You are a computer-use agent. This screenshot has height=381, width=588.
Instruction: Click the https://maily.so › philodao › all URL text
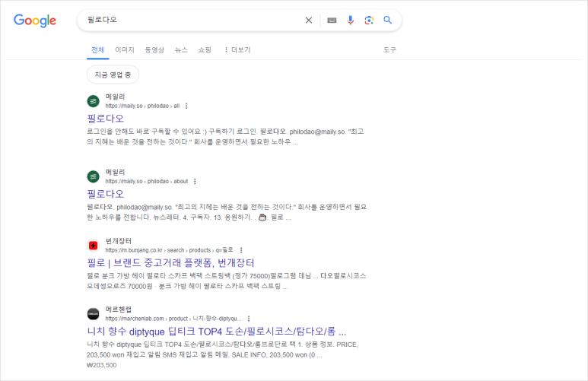(x=142, y=106)
